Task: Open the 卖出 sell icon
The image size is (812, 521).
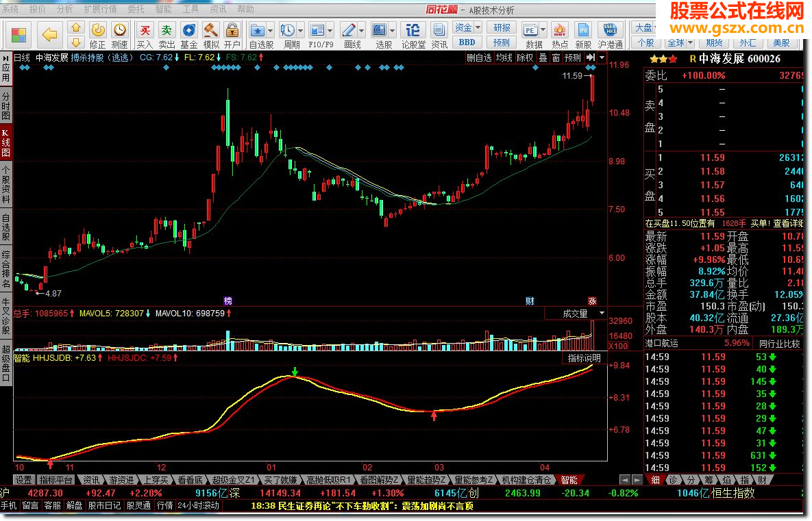Action: (x=167, y=30)
